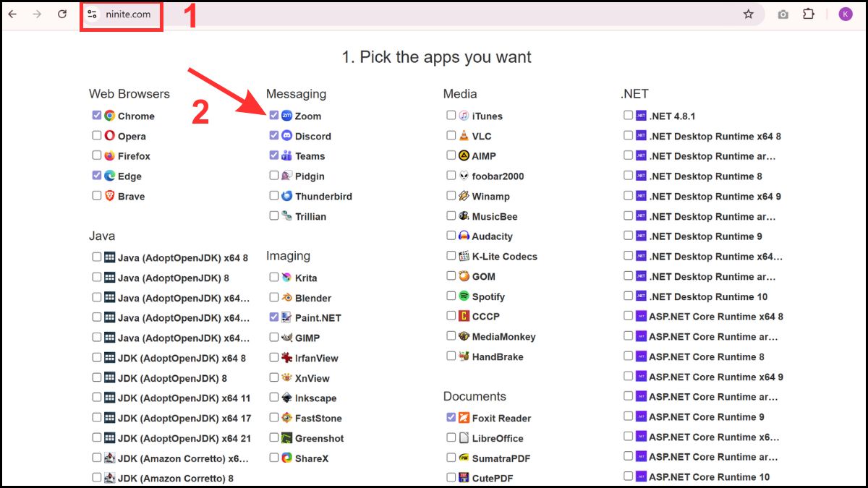Uncheck the Paint.NET checkbox
Image resolution: width=868 pixels, height=488 pixels.
click(x=274, y=317)
